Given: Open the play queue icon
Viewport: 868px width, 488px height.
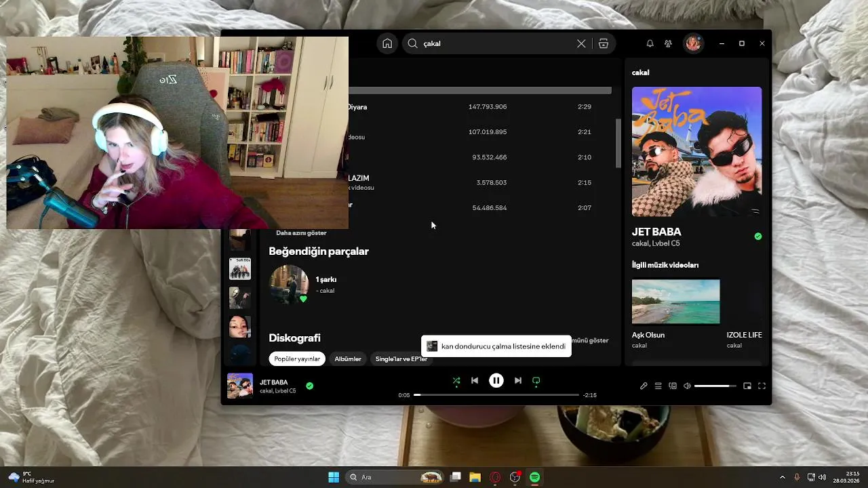Looking at the screenshot, I should click(x=658, y=386).
